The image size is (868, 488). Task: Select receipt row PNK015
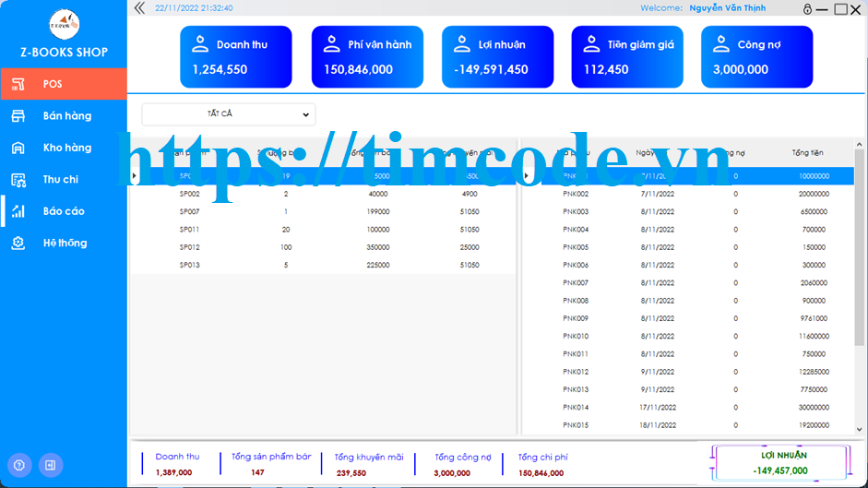click(x=688, y=425)
